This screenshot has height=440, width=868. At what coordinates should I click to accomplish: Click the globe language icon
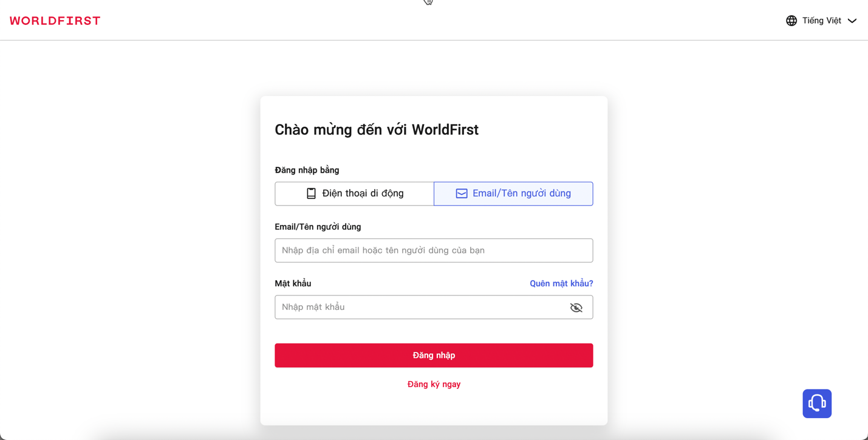point(791,21)
